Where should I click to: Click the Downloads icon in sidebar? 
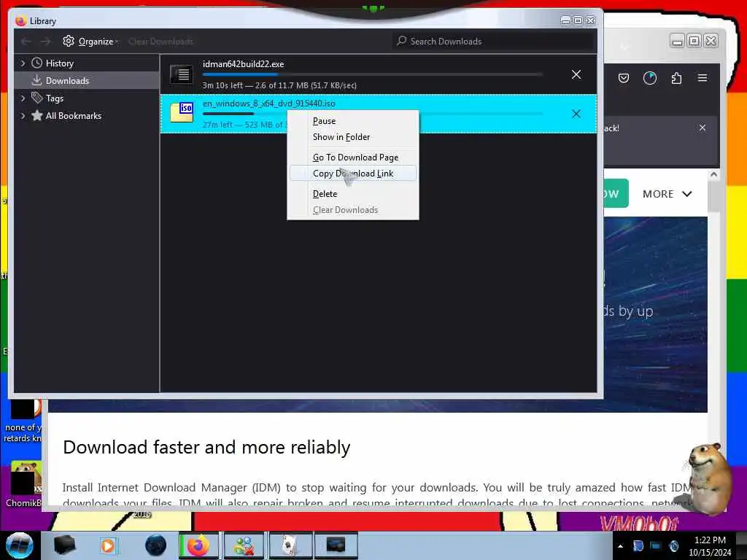click(36, 80)
